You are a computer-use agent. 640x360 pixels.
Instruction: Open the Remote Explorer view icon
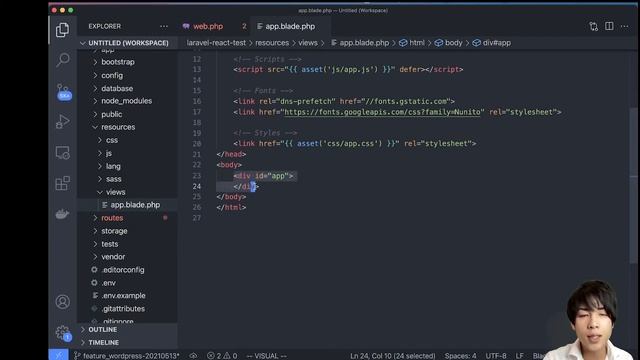[x=62, y=153]
